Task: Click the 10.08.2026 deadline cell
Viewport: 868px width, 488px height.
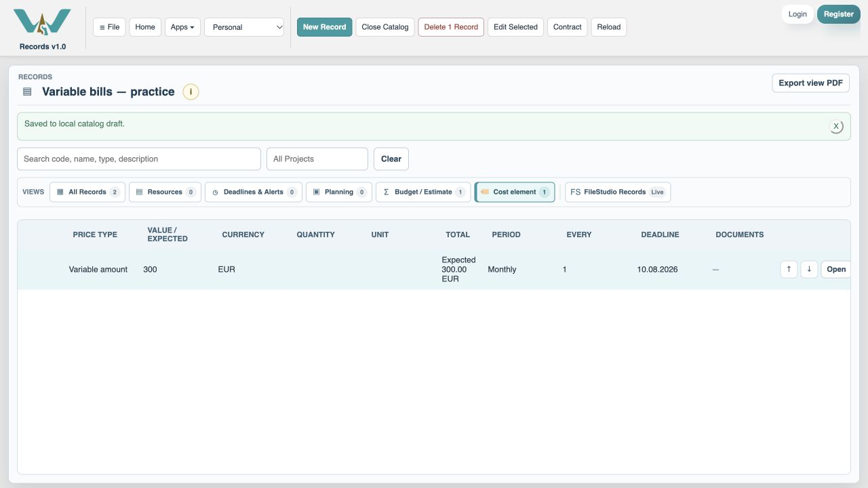Action: pyautogui.click(x=657, y=269)
